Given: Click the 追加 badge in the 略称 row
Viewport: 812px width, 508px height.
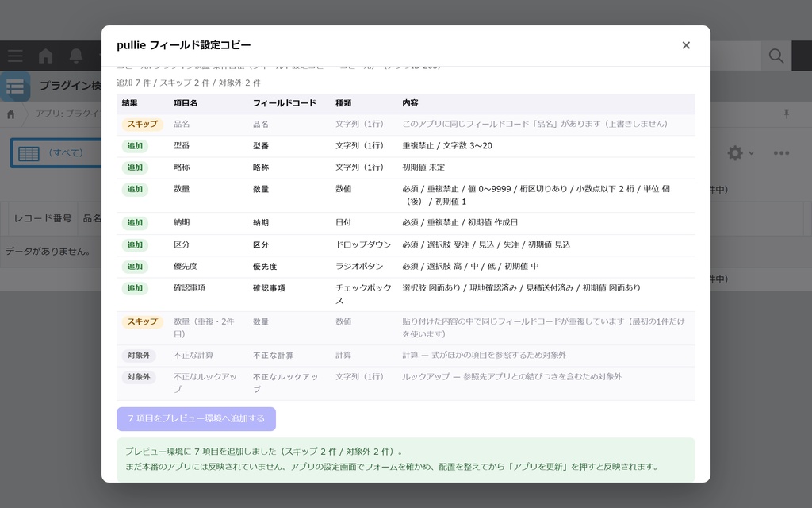Looking at the screenshot, I should tap(135, 167).
